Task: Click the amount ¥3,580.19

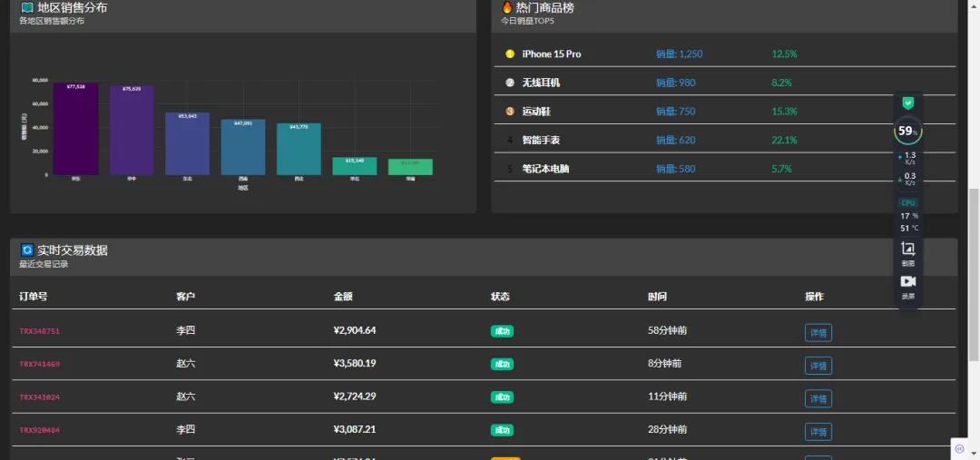Action: click(x=355, y=363)
